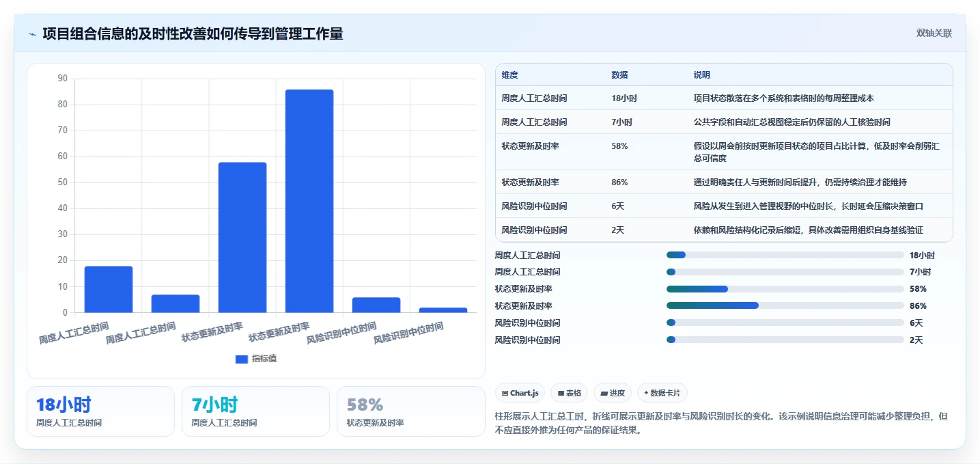
Task: Click the chart bar with value 6
Action: pos(376,305)
